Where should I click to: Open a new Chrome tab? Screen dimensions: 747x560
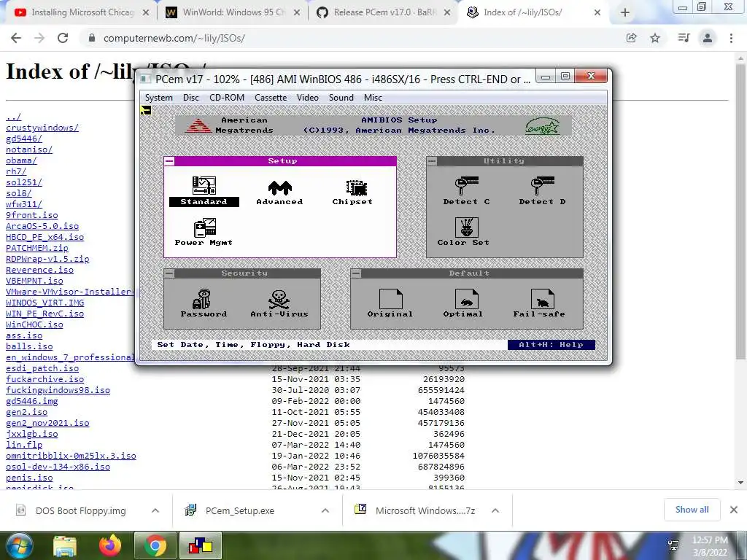625,13
